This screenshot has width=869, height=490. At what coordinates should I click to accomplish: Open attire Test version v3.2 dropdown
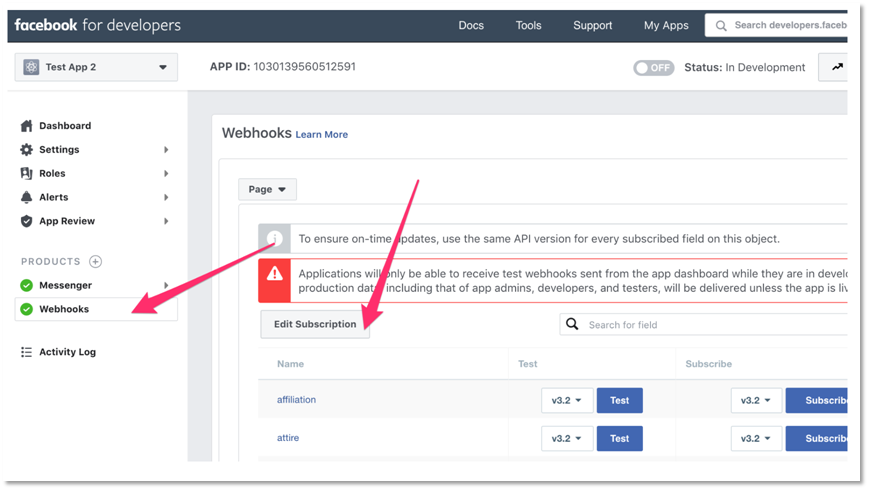[567, 438]
